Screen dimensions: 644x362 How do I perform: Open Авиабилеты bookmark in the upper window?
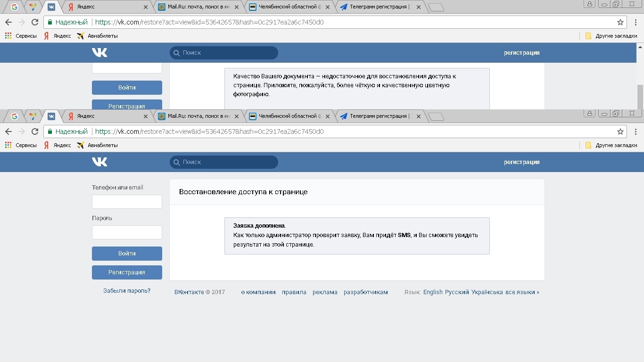click(x=97, y=36)
